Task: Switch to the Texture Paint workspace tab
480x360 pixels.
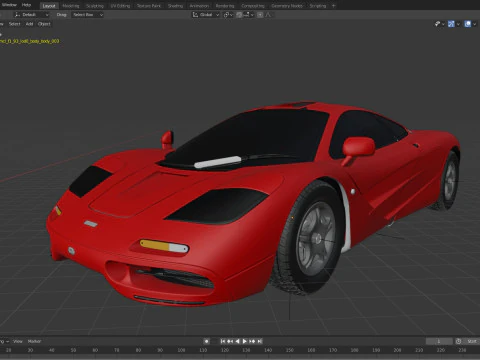Action: (x=149, y=6)
